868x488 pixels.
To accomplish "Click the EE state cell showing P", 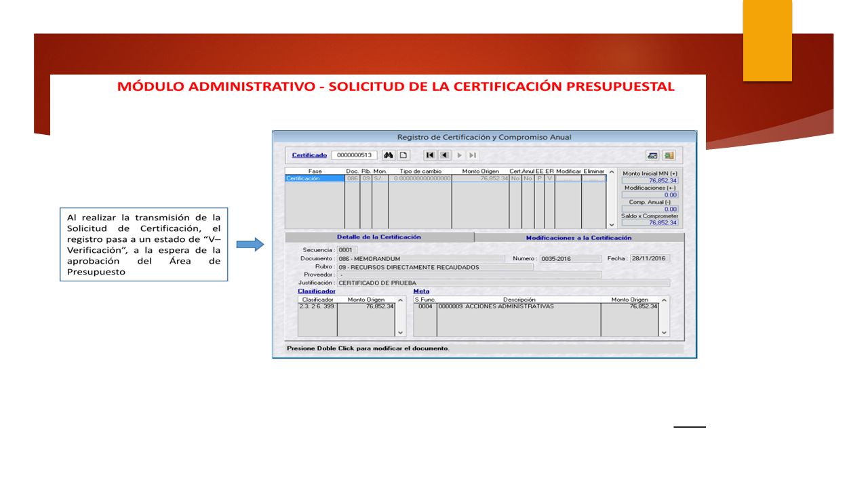I will [x=540, y=178].
